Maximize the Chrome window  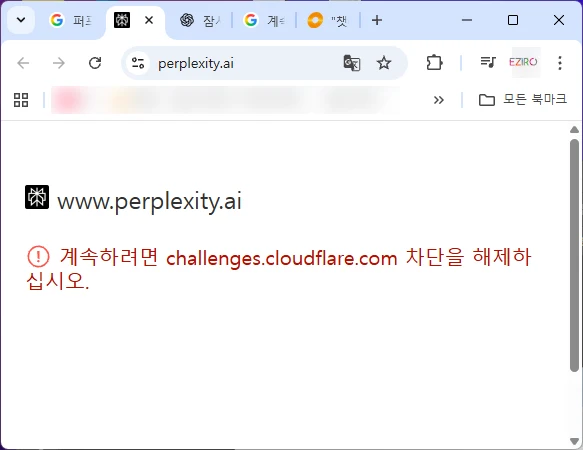pos(513,20)
